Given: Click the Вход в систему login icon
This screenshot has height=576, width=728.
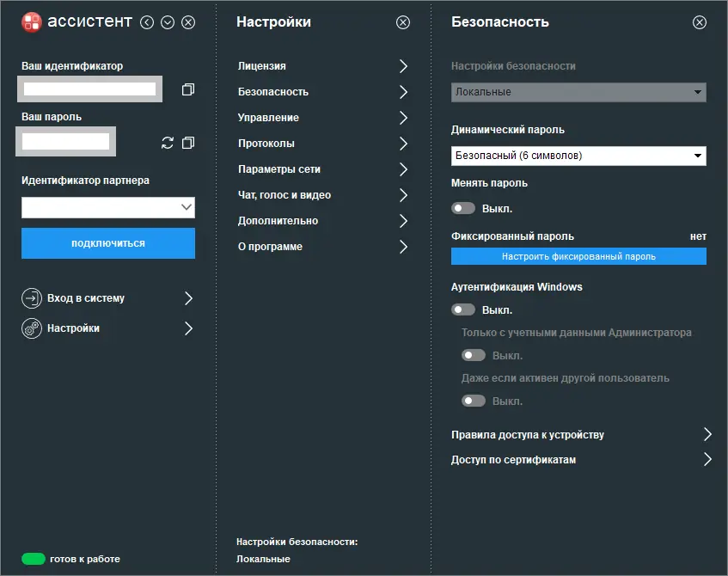Looking at the screenshot, I should [32, 298].
